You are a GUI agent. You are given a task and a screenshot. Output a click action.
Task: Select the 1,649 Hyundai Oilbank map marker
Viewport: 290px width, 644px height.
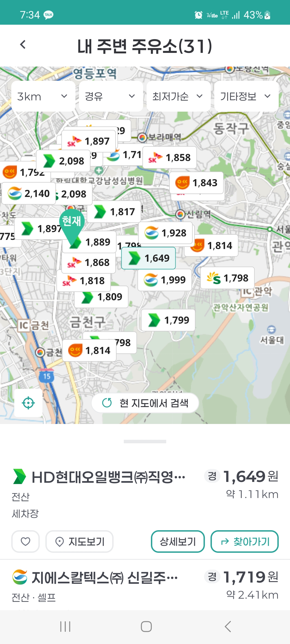click(x=148, y=258)
